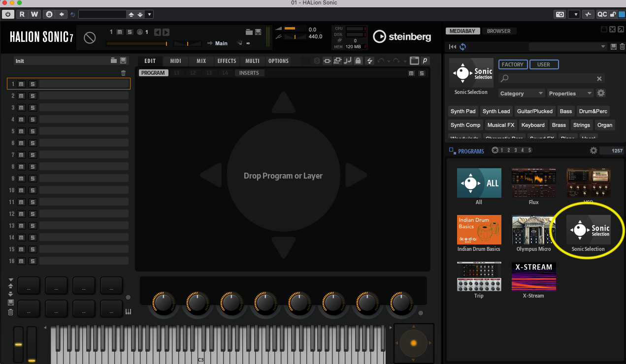Open the preset name dropdown arrow in top bar
This screenshot has width=626, height=364.
149,15
